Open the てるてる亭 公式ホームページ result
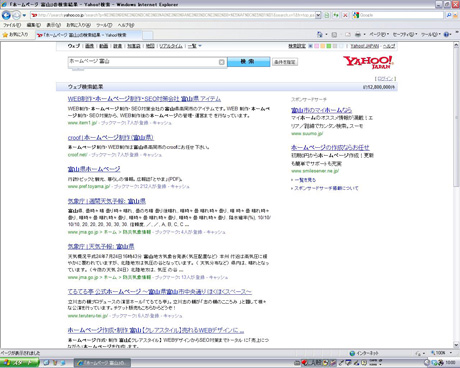The width and height of the screenshot is (460, 368). (x=160, y=292)
